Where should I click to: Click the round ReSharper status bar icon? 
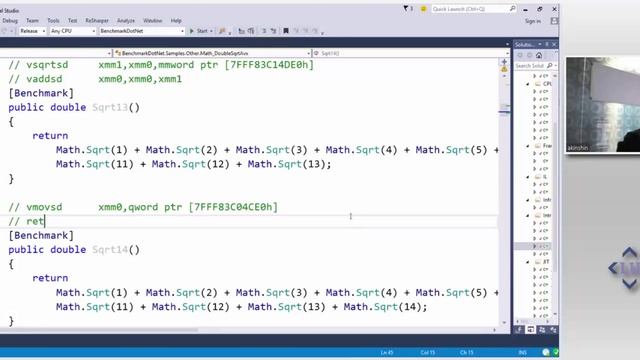click(x=546, y=352)
